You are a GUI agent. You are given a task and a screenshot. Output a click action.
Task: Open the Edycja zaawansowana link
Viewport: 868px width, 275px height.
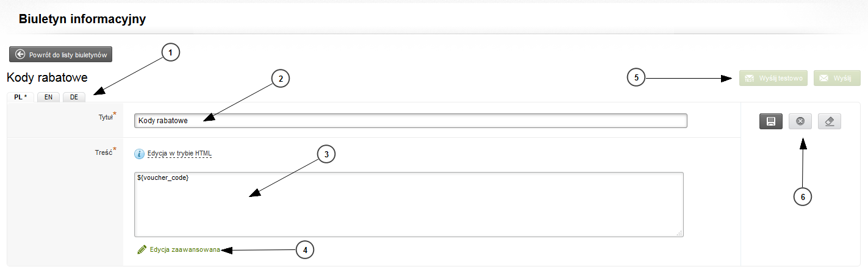(x=185, y=250)
